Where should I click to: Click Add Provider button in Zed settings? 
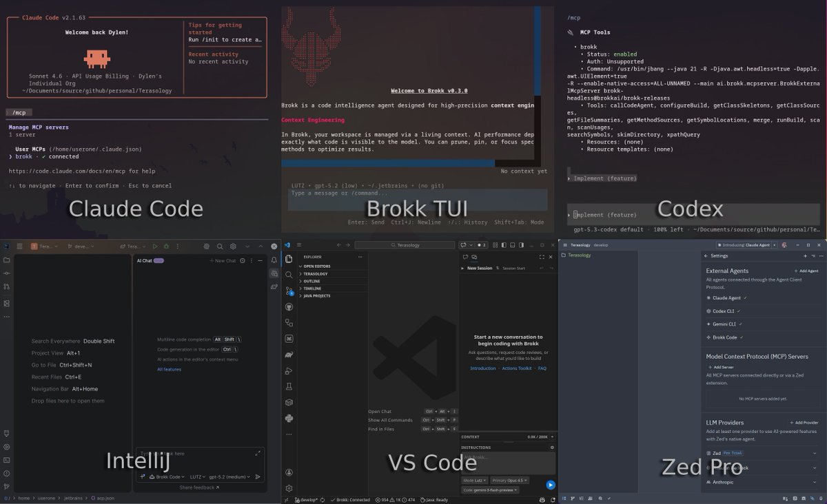pyautogui.click(x=804, y=423)
